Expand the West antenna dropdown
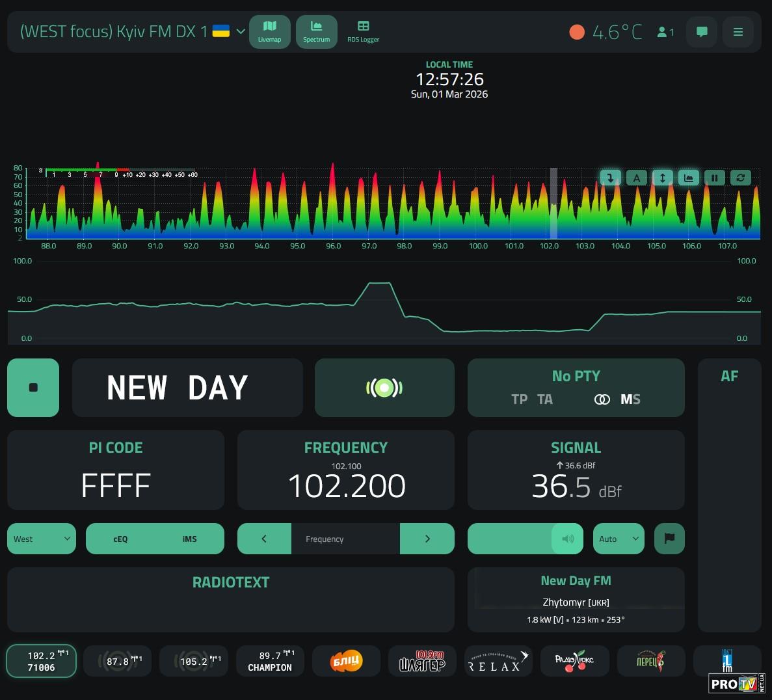This screenshot has height=700, width=772. click(x=42, y=539)
